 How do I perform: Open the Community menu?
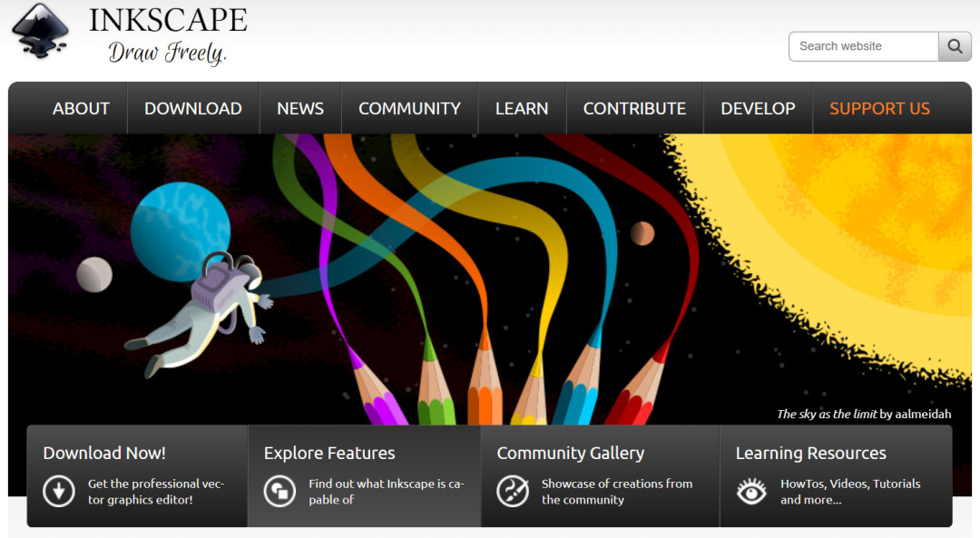(409, 108)
